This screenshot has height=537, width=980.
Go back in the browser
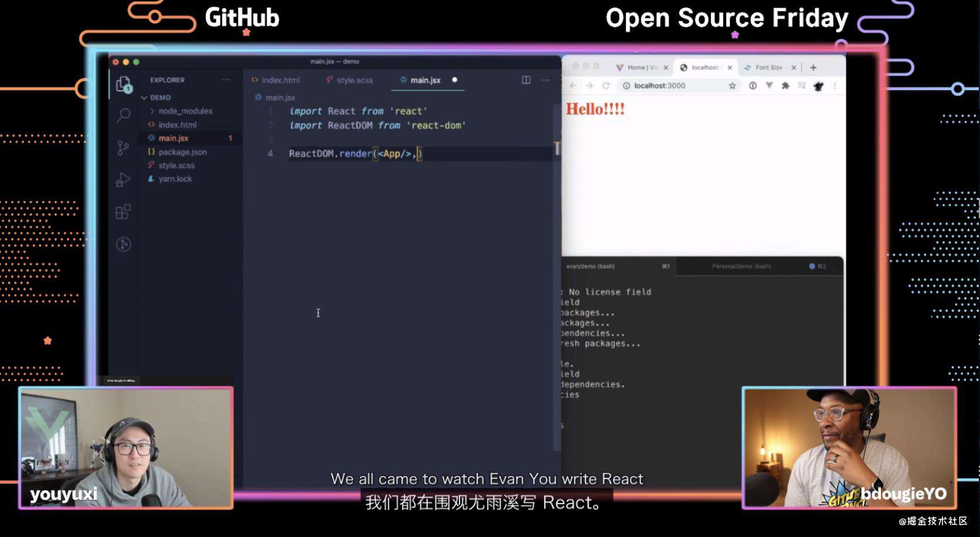click(573, 86)
